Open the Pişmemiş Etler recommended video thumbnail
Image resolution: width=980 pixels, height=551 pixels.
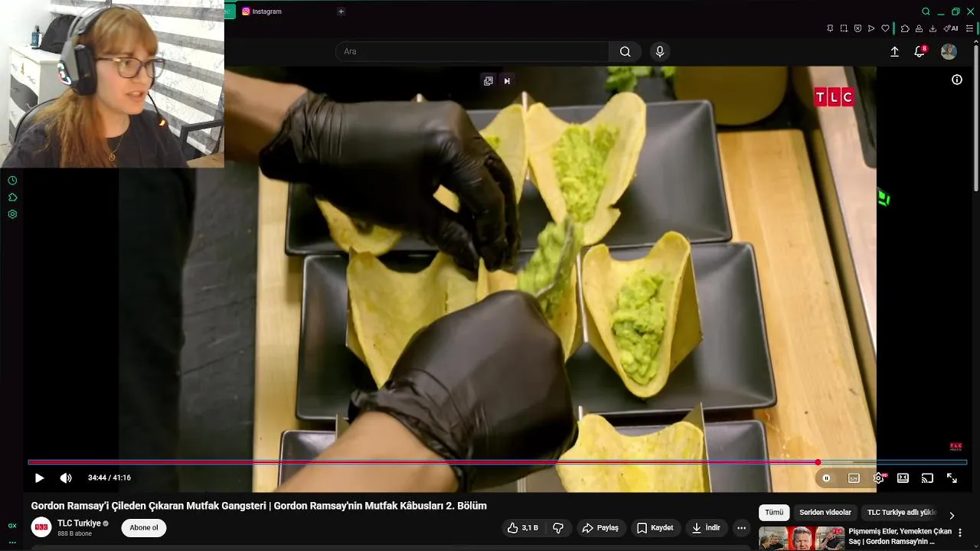pos(801,539)
